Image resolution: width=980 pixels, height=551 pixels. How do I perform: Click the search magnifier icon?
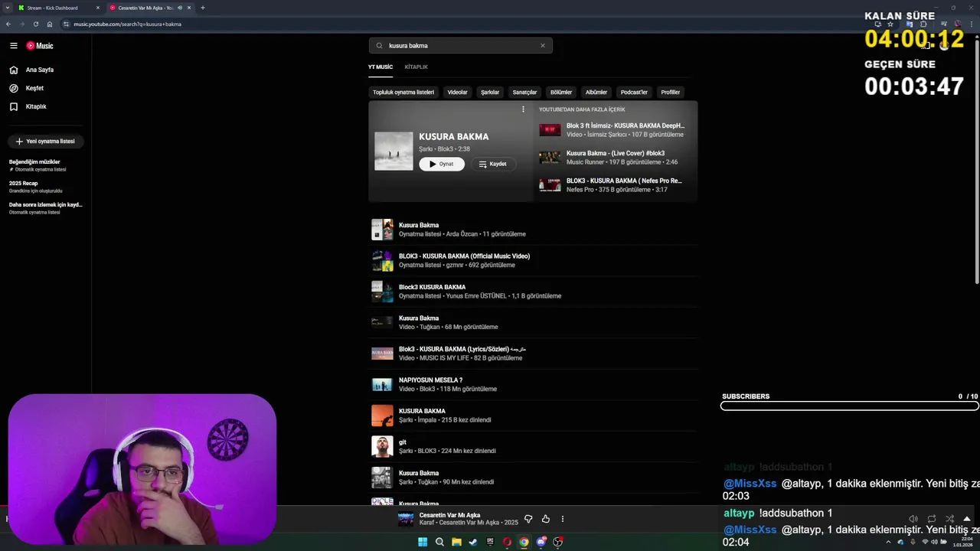(379, 45)
